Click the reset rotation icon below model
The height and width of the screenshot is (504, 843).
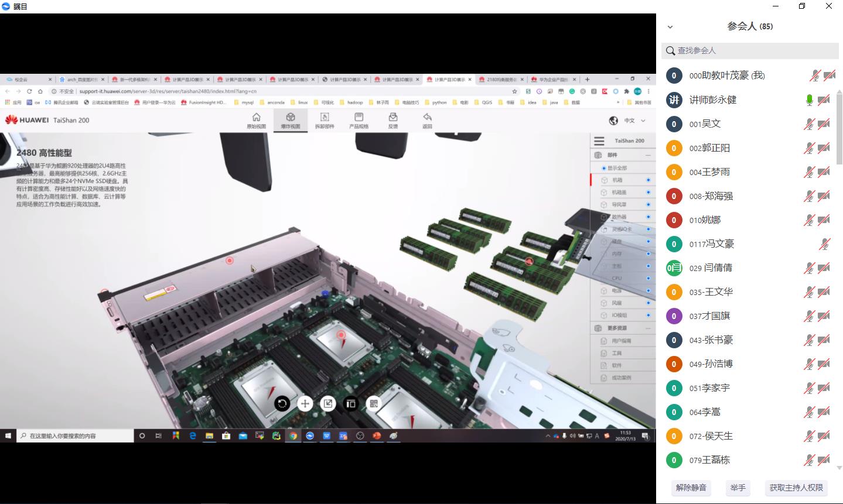pos(282,403)
